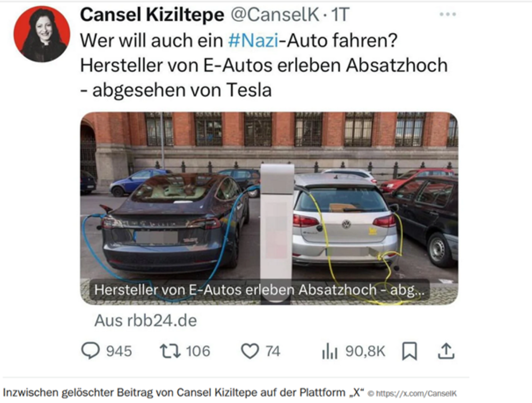Click the 106 retweet count
532x403 pixels.
tap(198, 351)
